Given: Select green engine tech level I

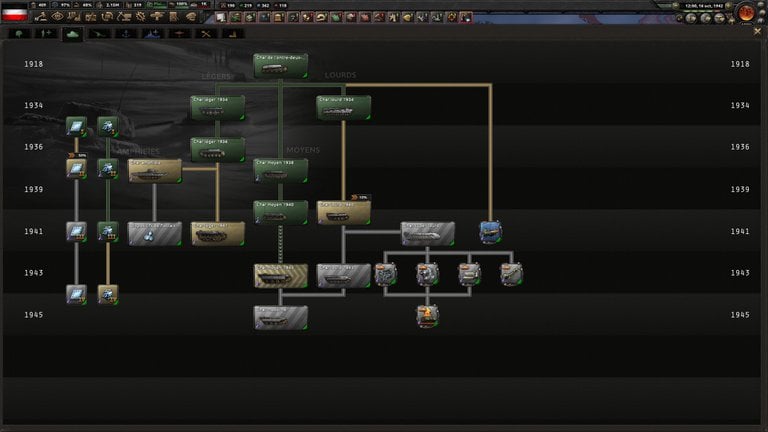Looking at the screenshot, I should [x=108, y=127].
